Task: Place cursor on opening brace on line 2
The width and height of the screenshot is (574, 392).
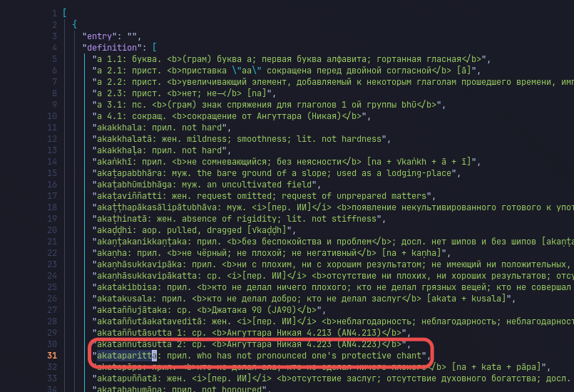Action: click(x=75, y=25)
